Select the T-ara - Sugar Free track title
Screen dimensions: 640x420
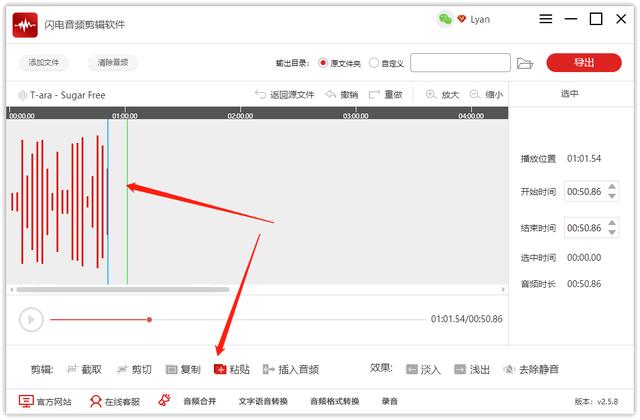(x=67, y=95)
